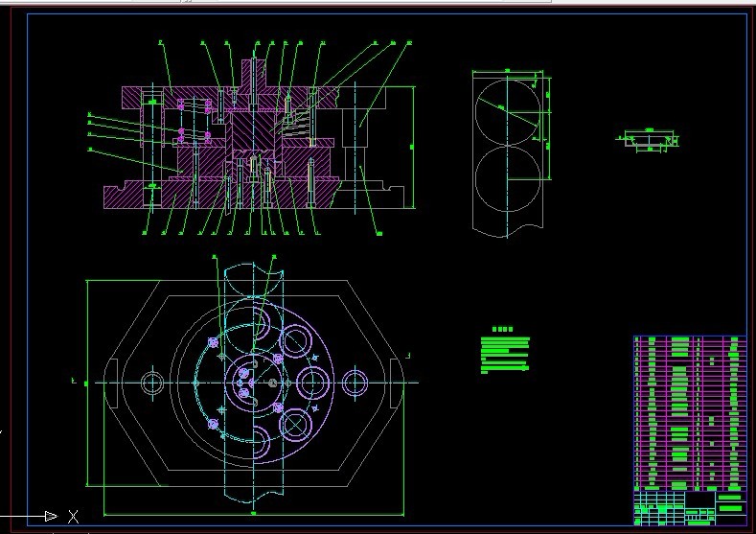Click the UCS X-axis arrow icon
The height and width of the screenshot is (534, 756).
click(x=51, y=516)
